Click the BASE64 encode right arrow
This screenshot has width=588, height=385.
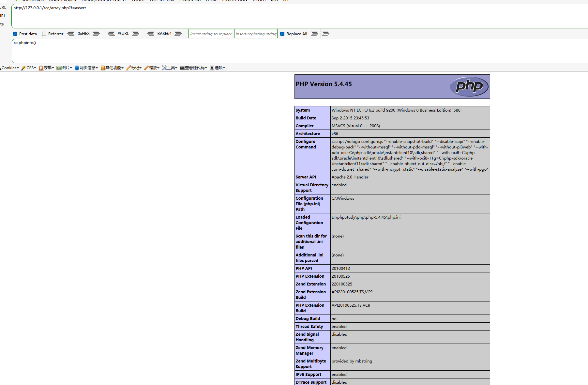(178, 34)
